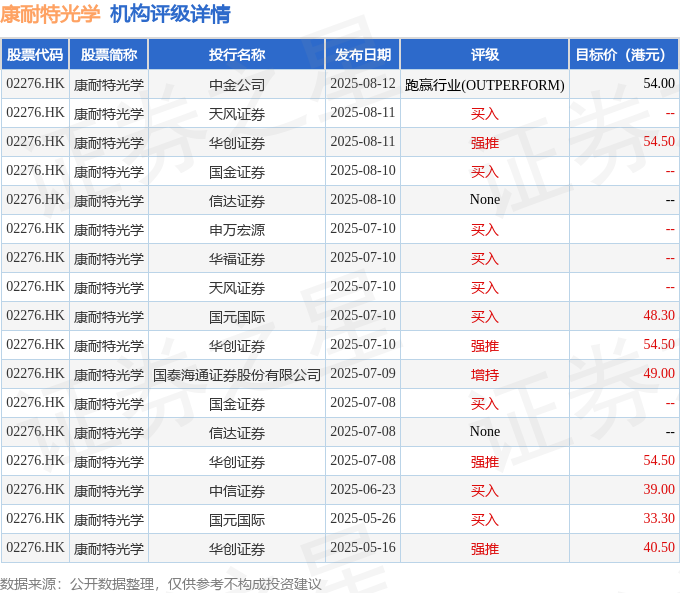Viewport: 680px width, 593px height.
Task: Select 华创证券 in the 2025-08-11 row
Action: (x=237, y=143)
